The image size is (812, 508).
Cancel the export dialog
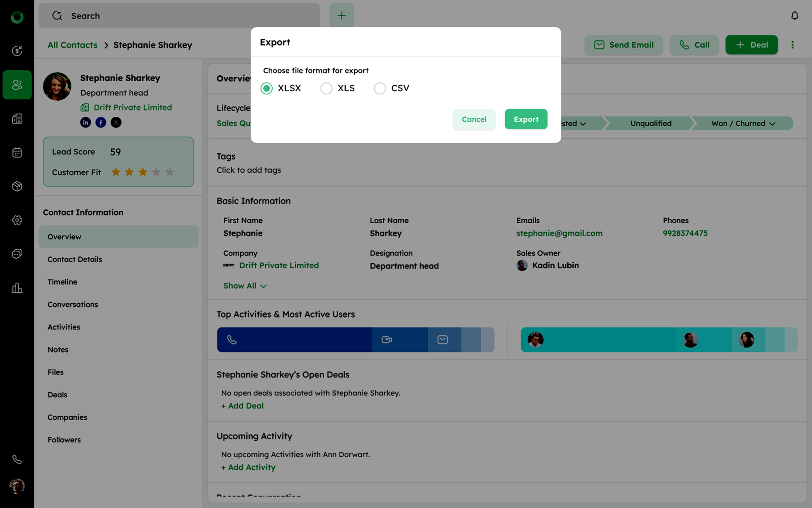474,119
